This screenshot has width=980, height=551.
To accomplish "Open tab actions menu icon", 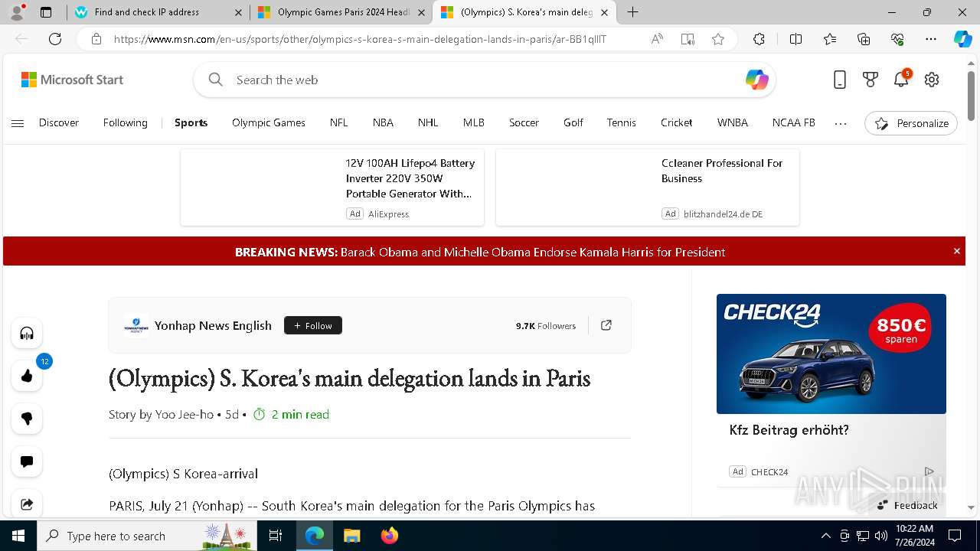I will pyautogui.click(x=46, y=12).
